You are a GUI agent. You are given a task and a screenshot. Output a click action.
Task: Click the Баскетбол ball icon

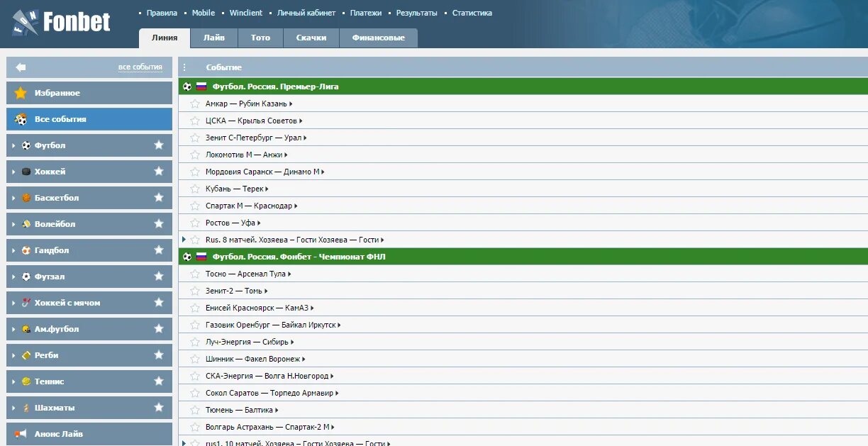tap(26, 198)
